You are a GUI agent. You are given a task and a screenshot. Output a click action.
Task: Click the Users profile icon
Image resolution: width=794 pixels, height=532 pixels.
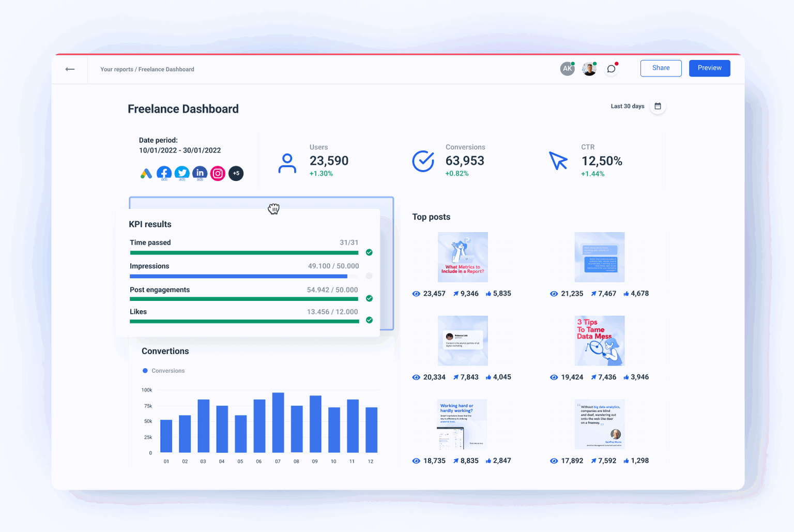click(x=287, y=162)
